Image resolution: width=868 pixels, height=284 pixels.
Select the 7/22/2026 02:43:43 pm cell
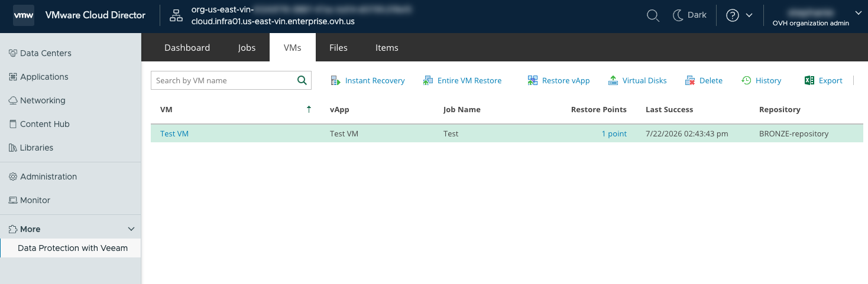(x=686, y=133)
